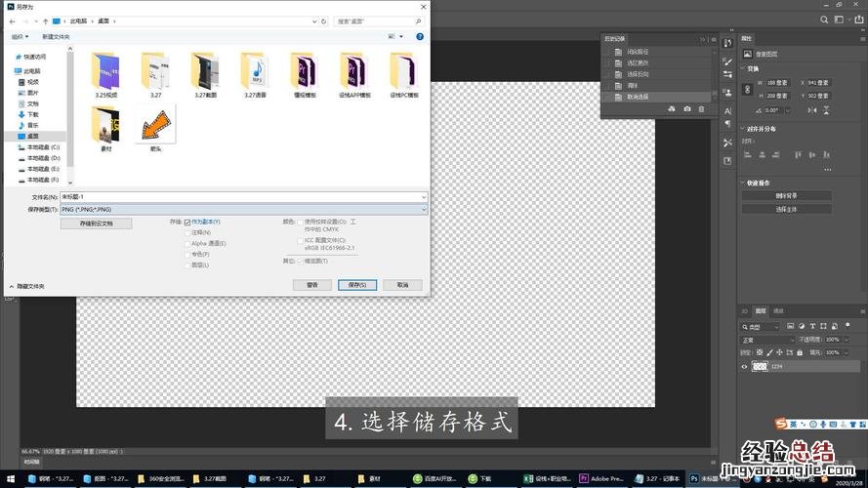Screen dimensions: 868x488
Task: Open the 组织 menu in the dialog
Action: (x=19, y=36)
